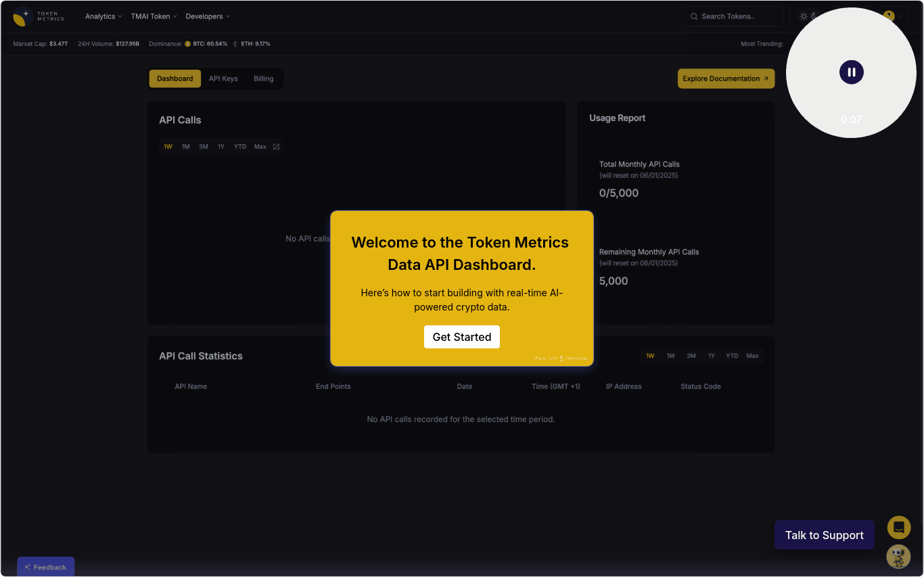
Task: Select 1W range in API Calls chart
Action: (168, 147)
